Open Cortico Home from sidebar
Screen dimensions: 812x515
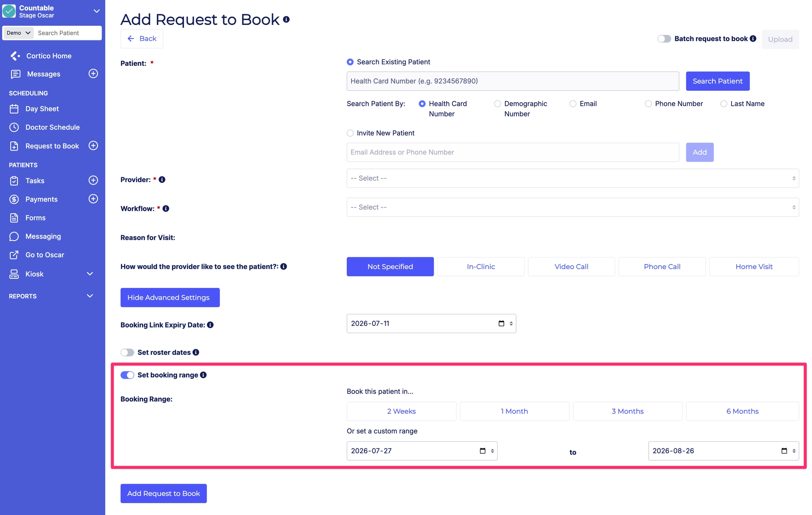pos(49,56)
